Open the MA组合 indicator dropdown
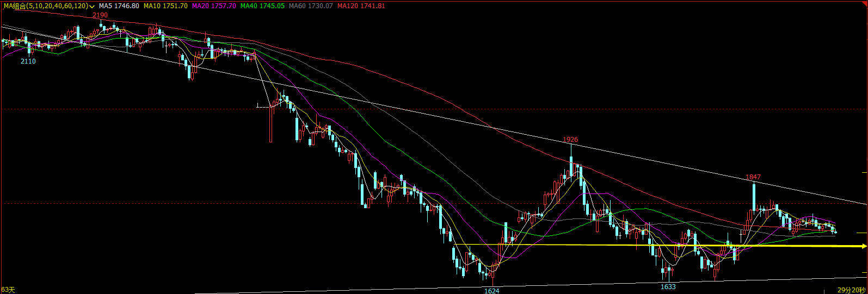 (x=46, y=6)
